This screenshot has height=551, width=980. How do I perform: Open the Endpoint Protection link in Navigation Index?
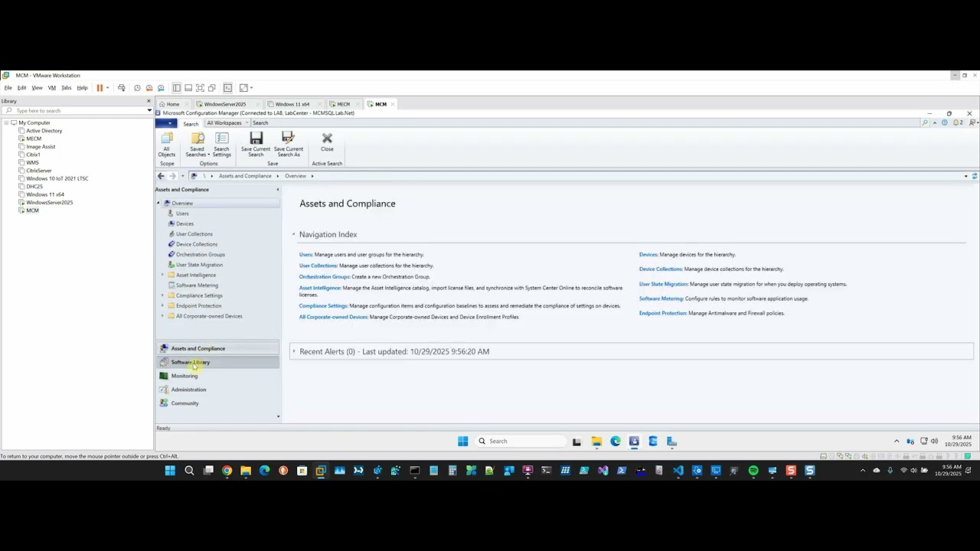[x=662, y=313]
